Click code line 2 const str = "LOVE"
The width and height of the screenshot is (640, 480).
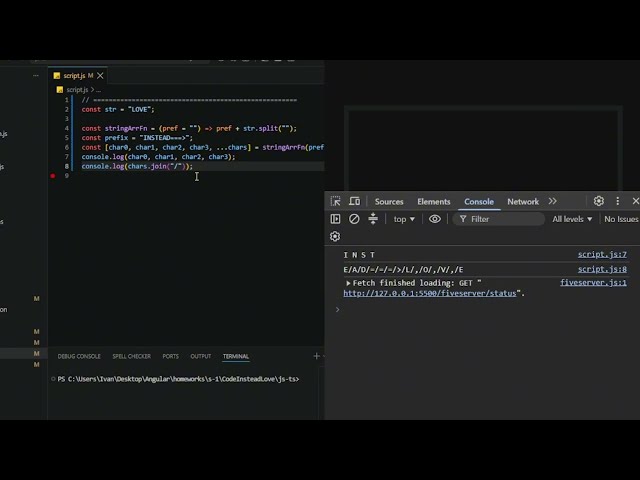(118, 109)
